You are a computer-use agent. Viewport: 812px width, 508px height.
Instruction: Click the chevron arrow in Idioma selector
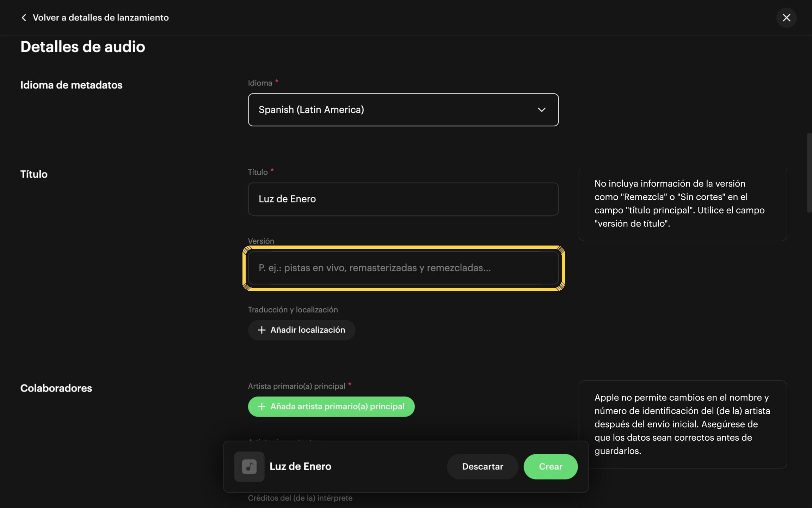point(541,110)
